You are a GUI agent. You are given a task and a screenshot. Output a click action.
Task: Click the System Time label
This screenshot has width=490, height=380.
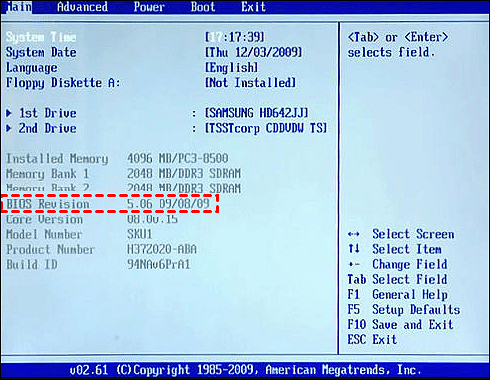point(41,37)
